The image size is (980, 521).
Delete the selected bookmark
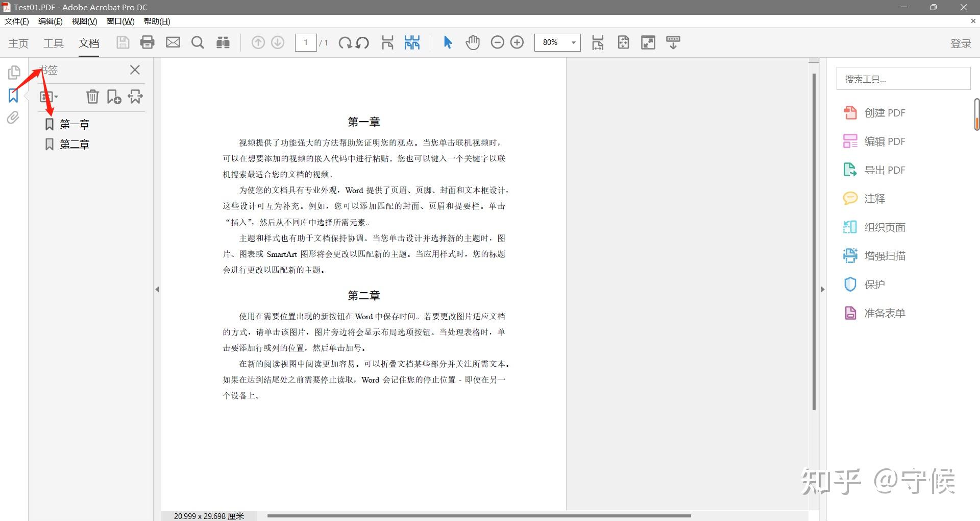coord(92,97)
